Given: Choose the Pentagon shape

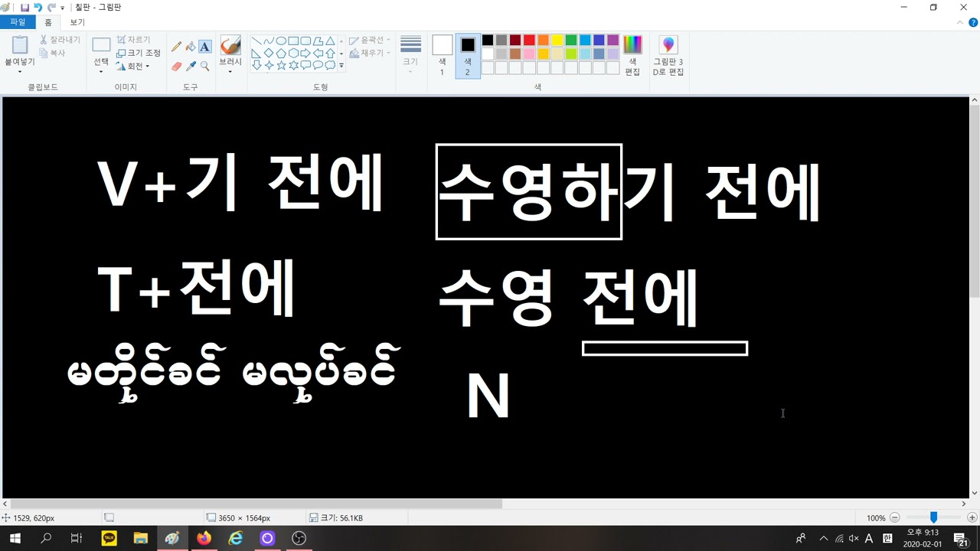Looking at the screenshot, I should coord(281,54).
